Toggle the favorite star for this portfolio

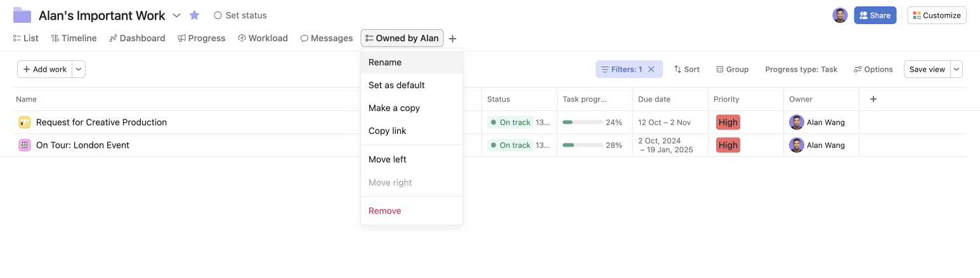(195, 15)
